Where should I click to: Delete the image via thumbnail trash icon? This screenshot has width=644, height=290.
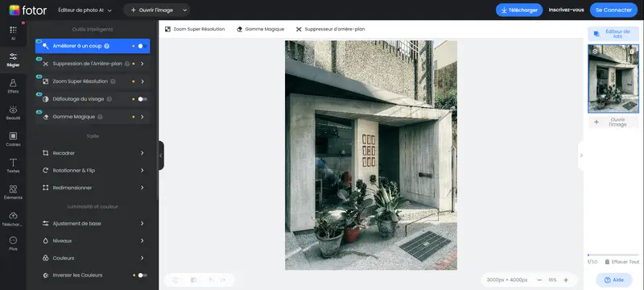pos(632,52)
